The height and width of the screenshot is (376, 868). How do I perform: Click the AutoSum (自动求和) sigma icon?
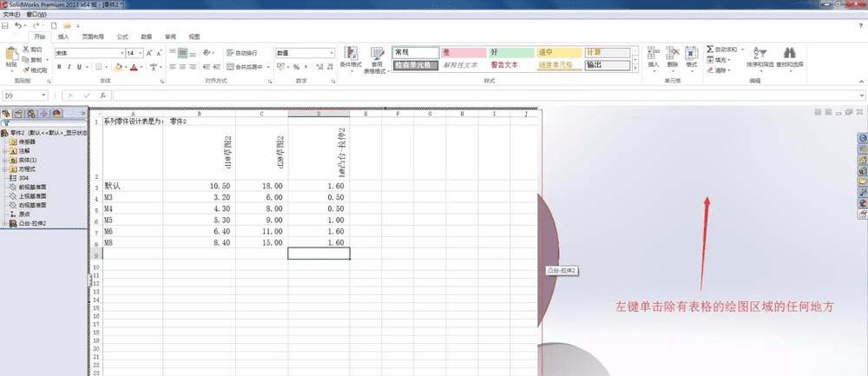pos(710,49)
